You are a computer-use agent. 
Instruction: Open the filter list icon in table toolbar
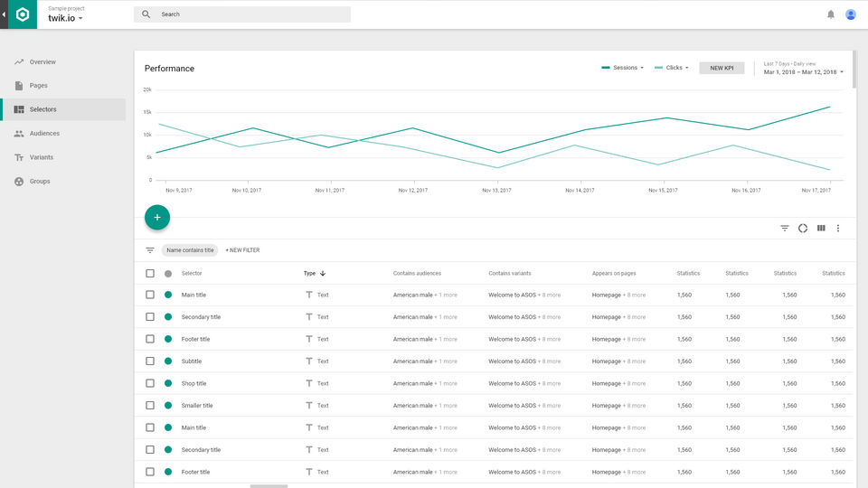pos(785,228)
